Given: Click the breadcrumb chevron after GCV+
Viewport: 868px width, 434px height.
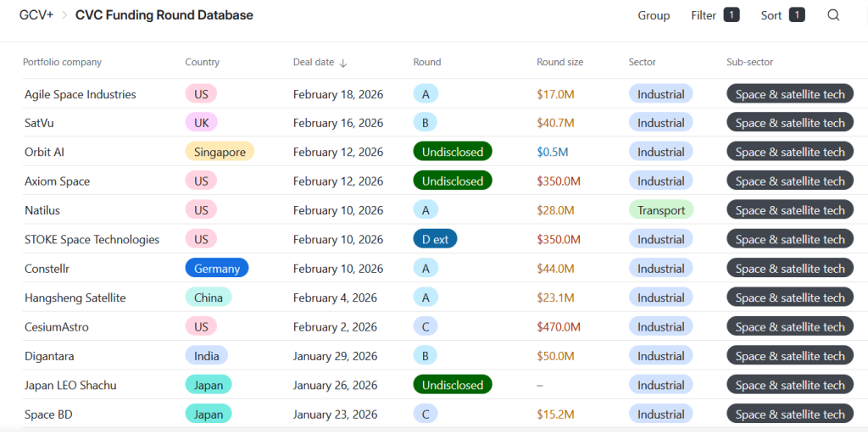Looking at the screenshot, I should [x=64, y=15].
